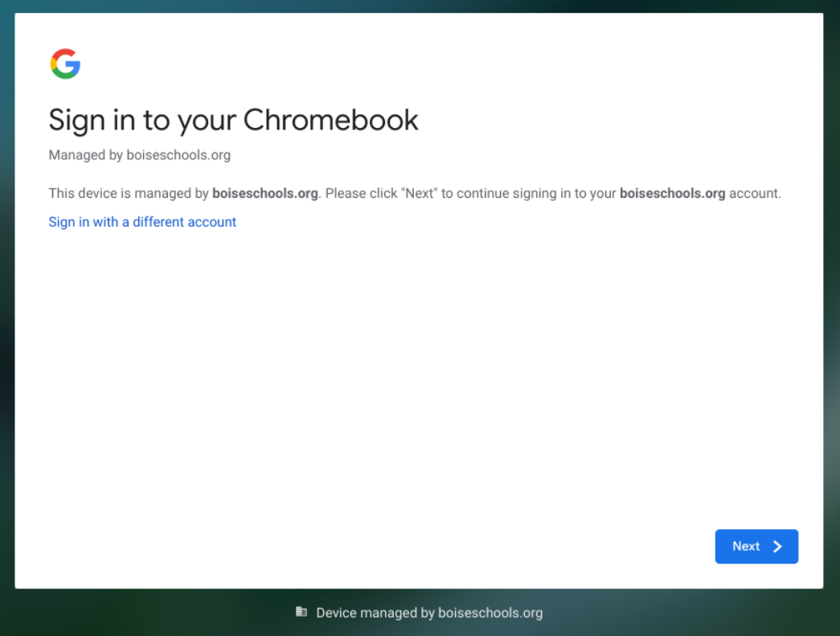
Task: Click the "This device is managed by" paragraph
Action: click(415, 194)
